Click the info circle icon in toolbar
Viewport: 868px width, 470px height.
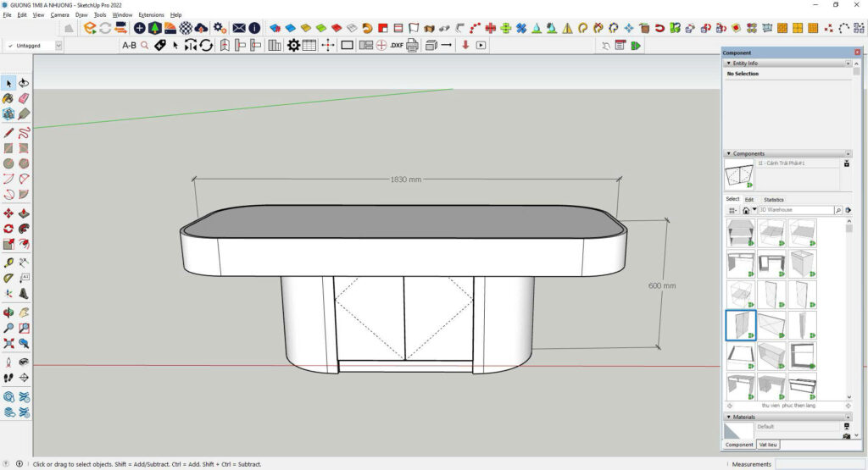[x=254, y=28]
